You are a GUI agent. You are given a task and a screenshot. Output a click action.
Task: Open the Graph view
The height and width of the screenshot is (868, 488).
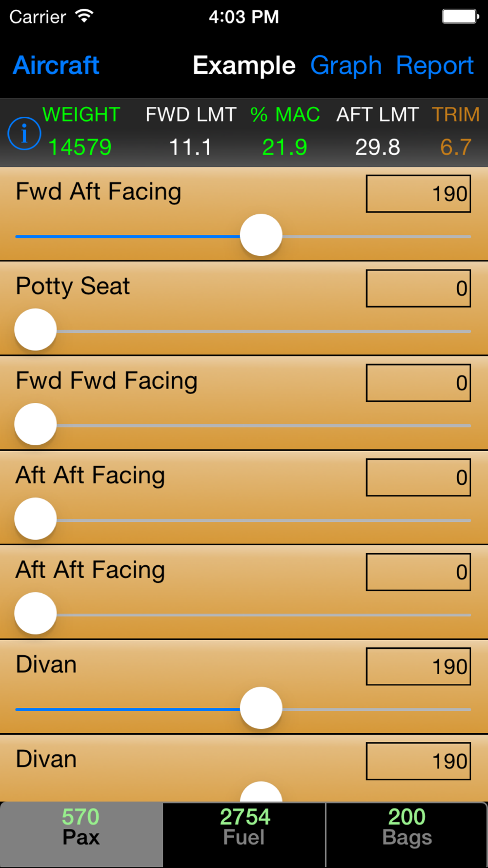pos(346,65)
